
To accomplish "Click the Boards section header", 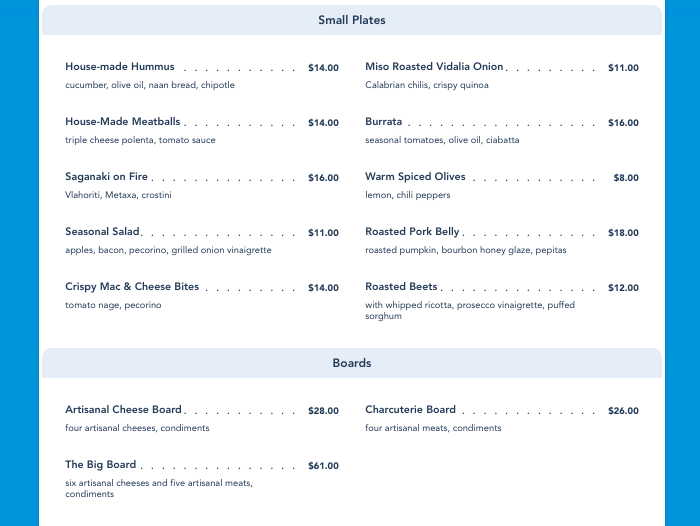I will [x=351, y=363].
